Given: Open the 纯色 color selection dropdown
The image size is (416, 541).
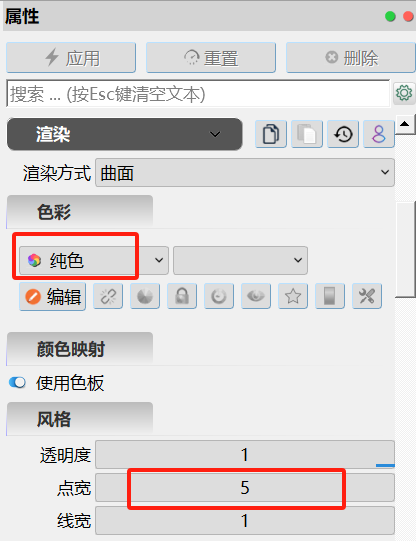Looking at the screenshot, I should click(94, 260).
